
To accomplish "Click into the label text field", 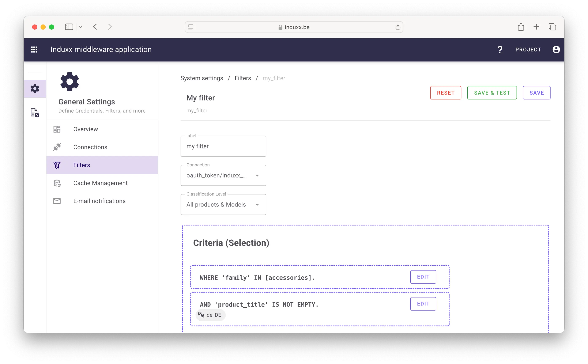I will (223, 146).
